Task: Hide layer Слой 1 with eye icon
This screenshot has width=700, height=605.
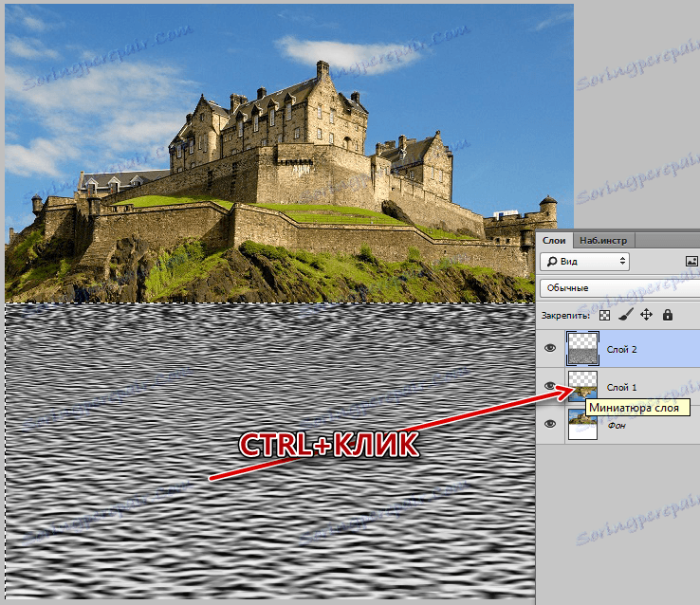Action: coord(550,386)
